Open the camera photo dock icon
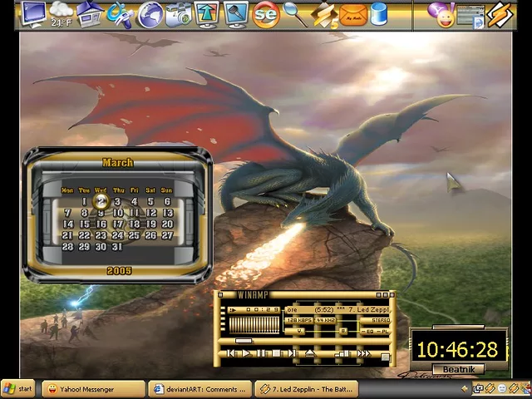The image size is (532, 399). (x=179, y=15)
